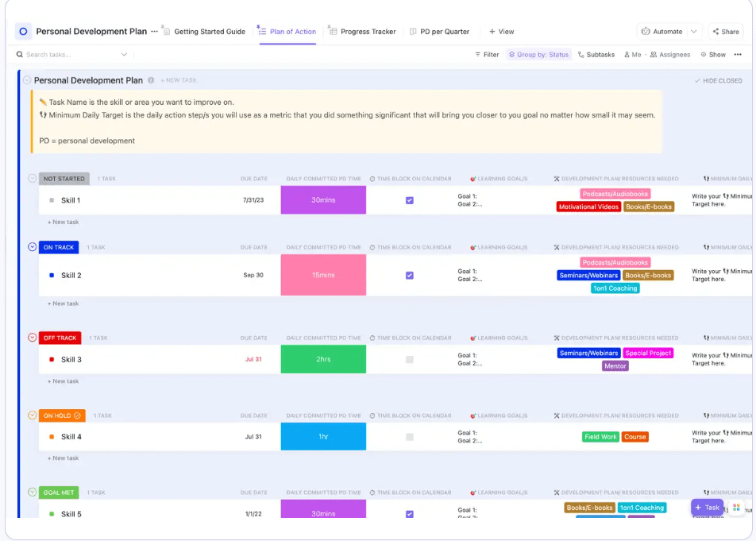
Task: Click the Share icon button
Action: pos(726,31)
